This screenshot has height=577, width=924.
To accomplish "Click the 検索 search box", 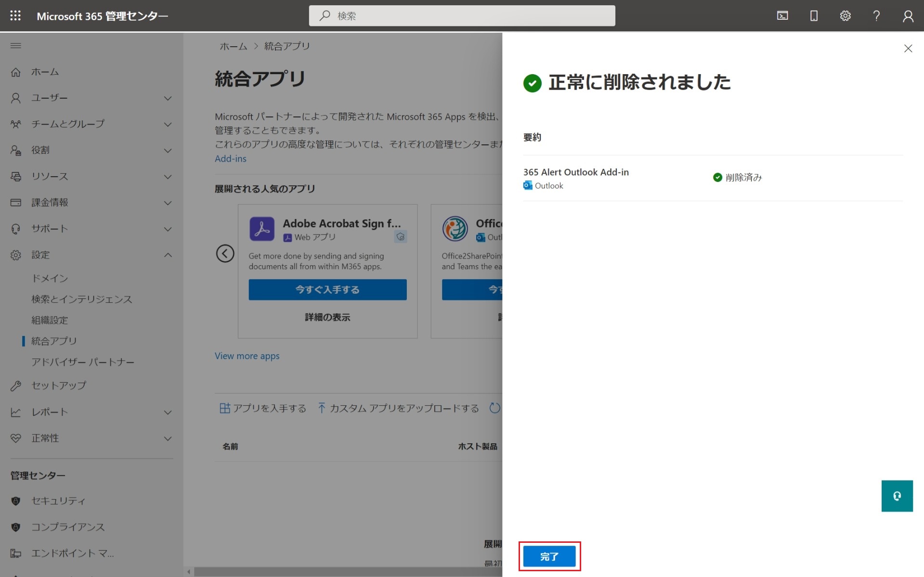I will (x=462, y=16).
